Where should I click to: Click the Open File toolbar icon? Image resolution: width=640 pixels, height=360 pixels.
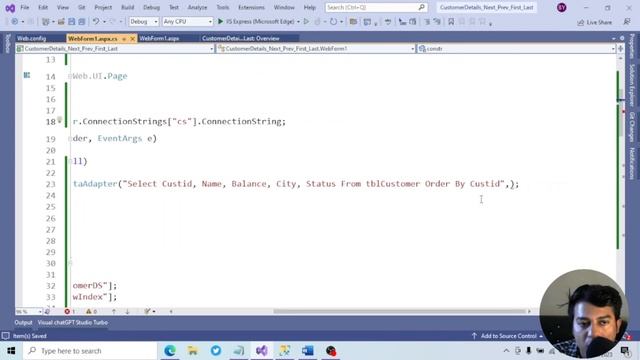pyautogui.click(x=61, y=22)
